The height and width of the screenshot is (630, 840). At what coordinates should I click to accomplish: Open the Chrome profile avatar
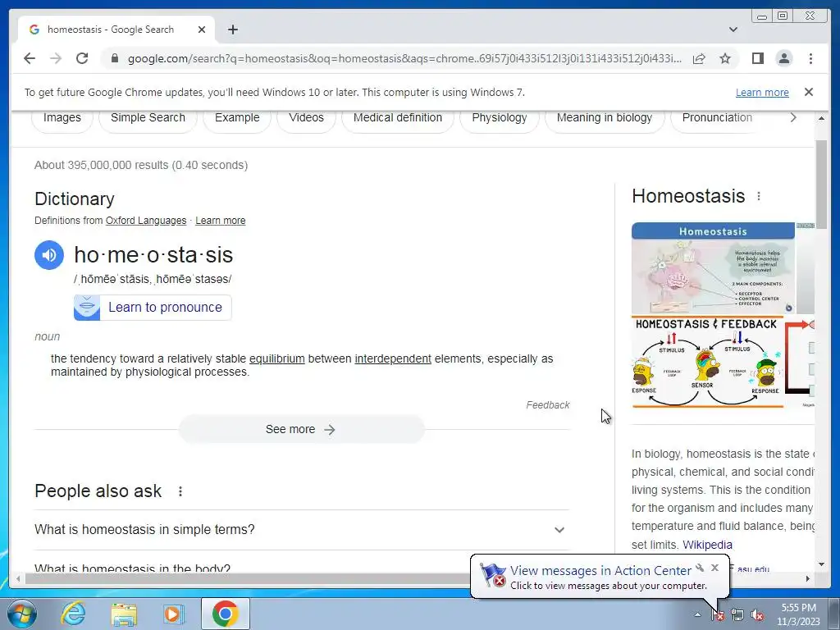783,58
